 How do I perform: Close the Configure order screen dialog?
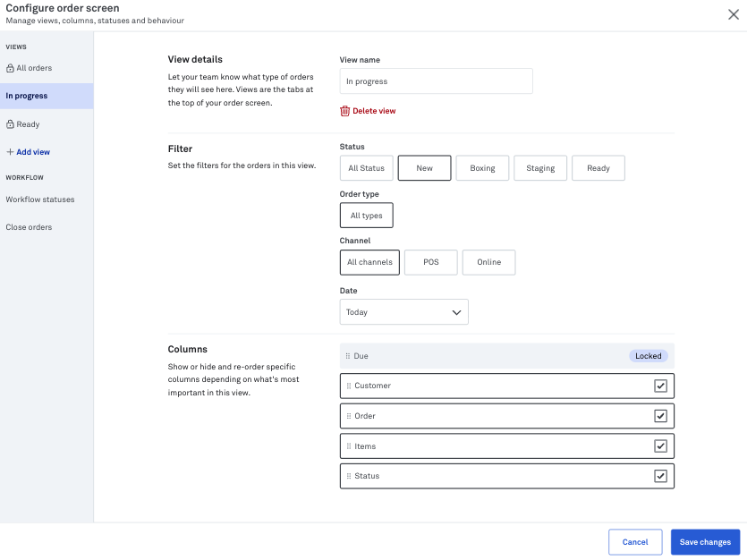click(734, 14)
